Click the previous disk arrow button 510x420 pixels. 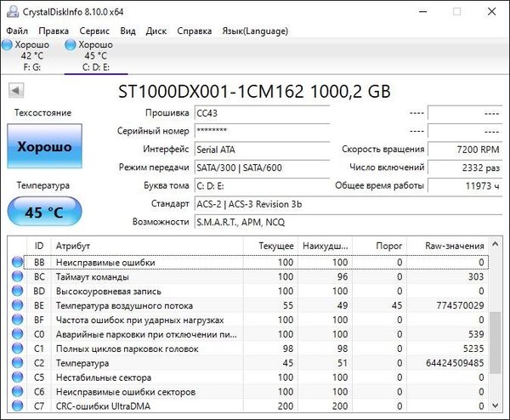tap(16, 90)
